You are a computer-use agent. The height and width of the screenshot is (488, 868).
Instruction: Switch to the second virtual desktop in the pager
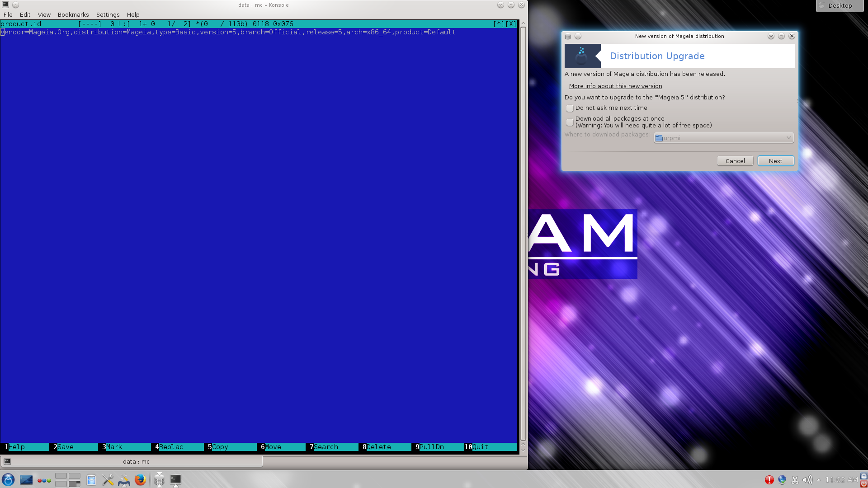[x=75, y=476]
